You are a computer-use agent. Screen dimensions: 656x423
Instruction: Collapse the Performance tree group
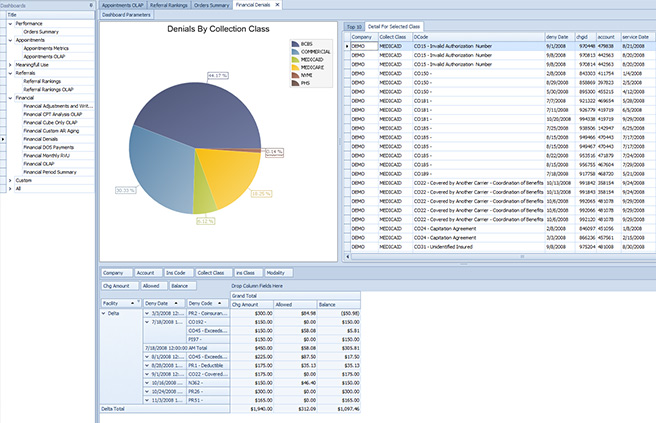coord(9,23)
